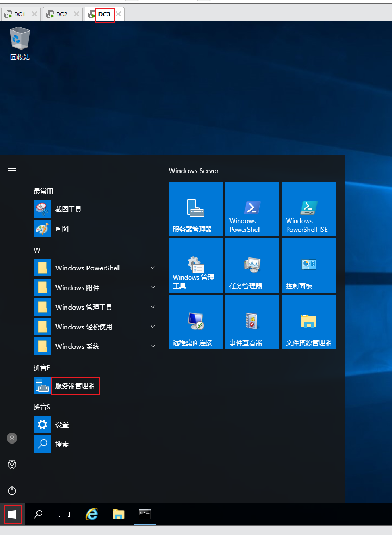This screenshot has width=392, height=535.
Task: Open the Task Manager tile (任务管理器)
Action: (x=252, y=266)
